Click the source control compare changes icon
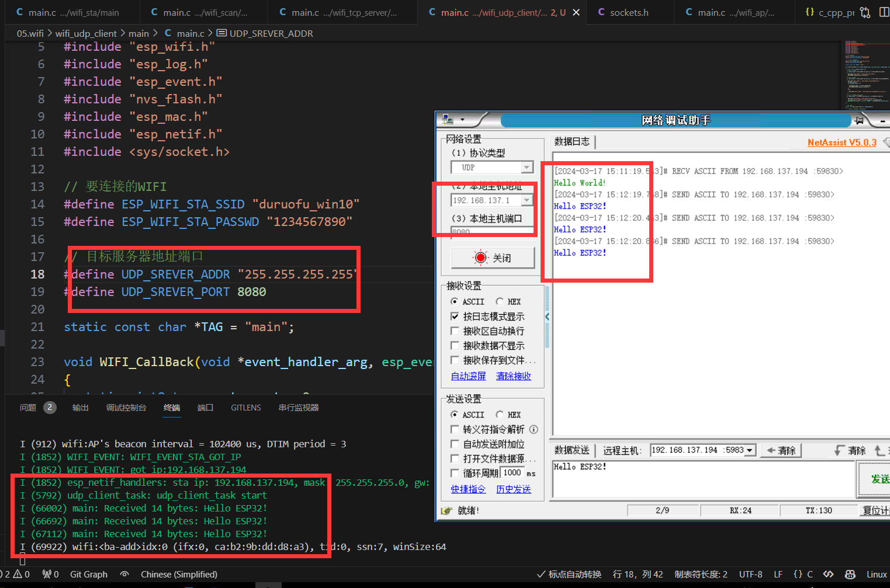This screenshot has height=588, width=890. tap(865, 12)
